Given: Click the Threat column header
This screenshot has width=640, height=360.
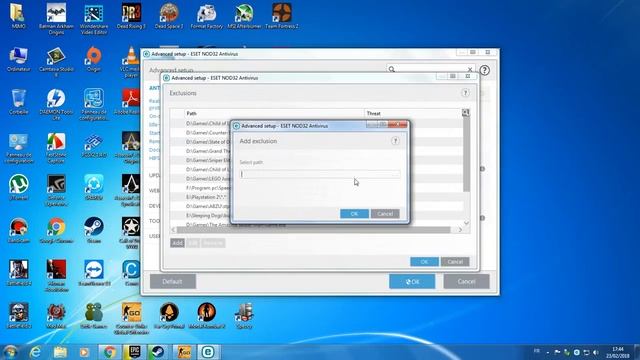Looking at the screenshot, I should [373, 113].
